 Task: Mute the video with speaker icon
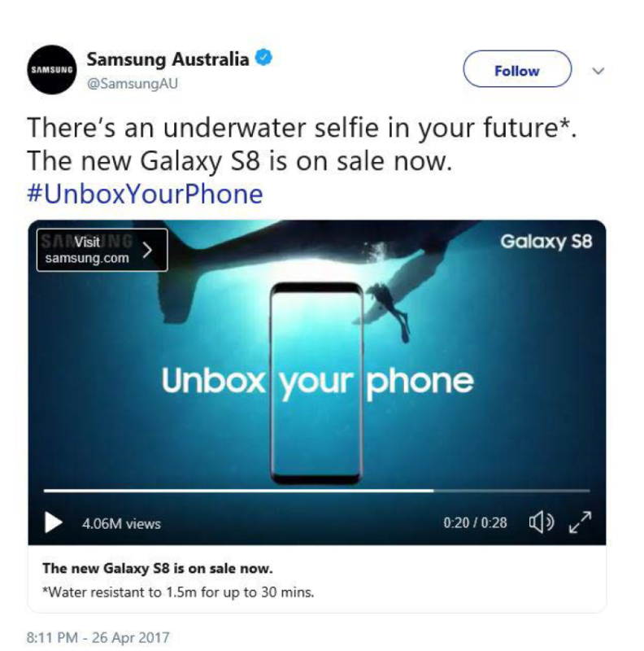pos(541,522)
